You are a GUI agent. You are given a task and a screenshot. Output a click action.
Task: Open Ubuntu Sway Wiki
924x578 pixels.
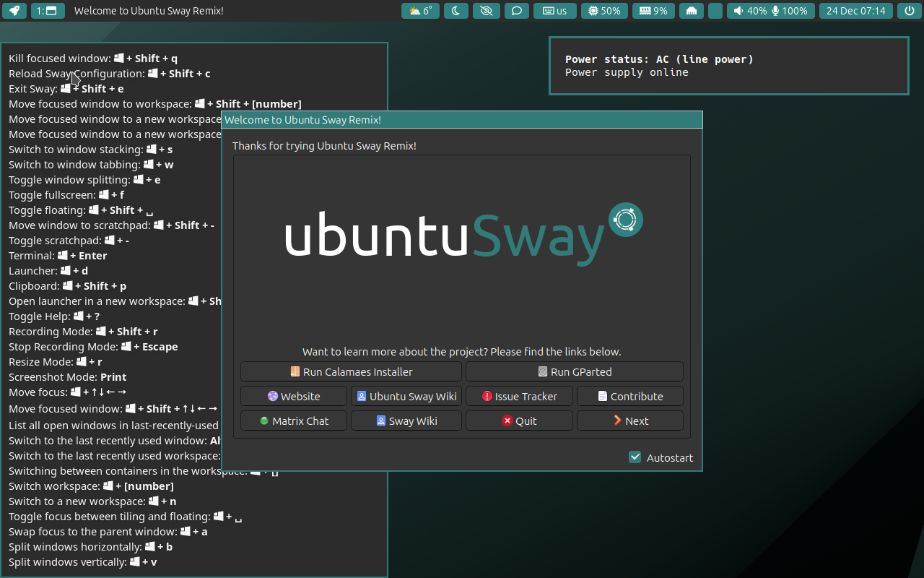coord(406,396)
